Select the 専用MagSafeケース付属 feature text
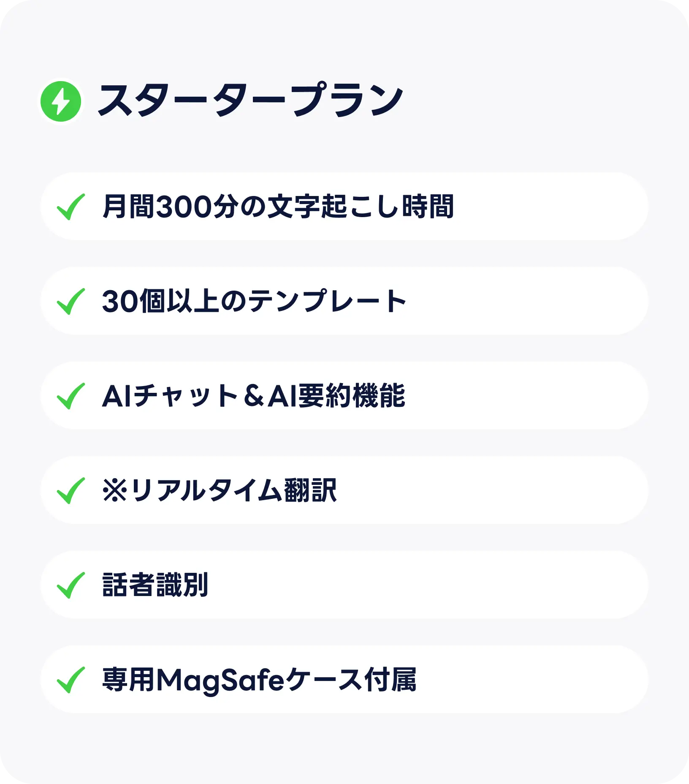 259,680
